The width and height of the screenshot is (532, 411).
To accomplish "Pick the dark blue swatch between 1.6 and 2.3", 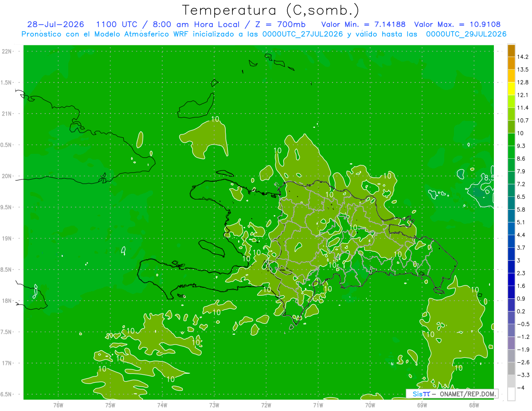I will coord(511,279).
